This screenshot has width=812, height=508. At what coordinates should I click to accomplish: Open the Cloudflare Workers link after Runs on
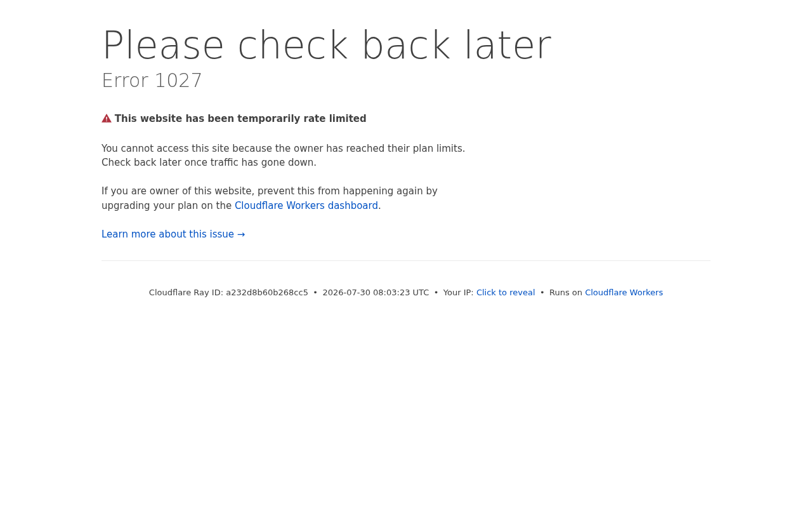(624, 293)
